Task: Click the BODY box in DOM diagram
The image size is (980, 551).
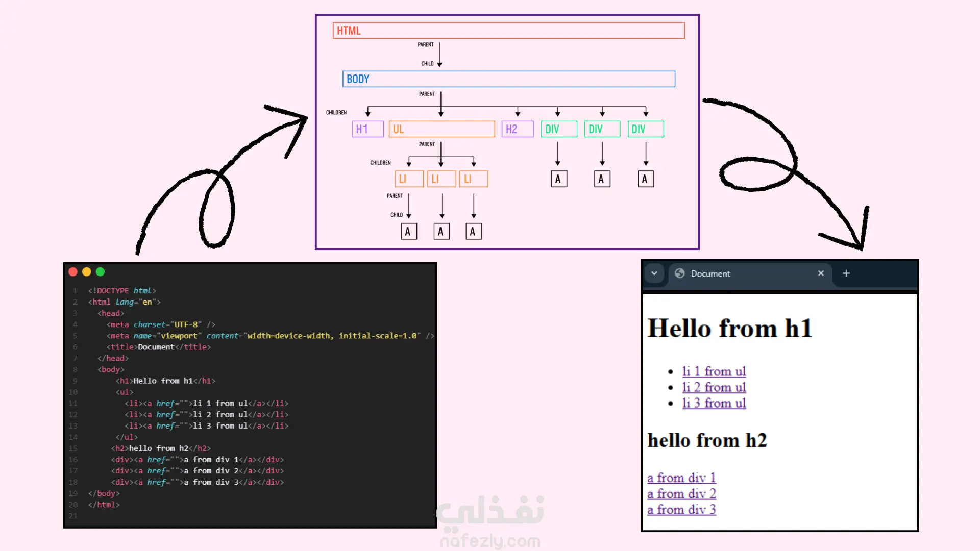Action: [x=508, y=79]
